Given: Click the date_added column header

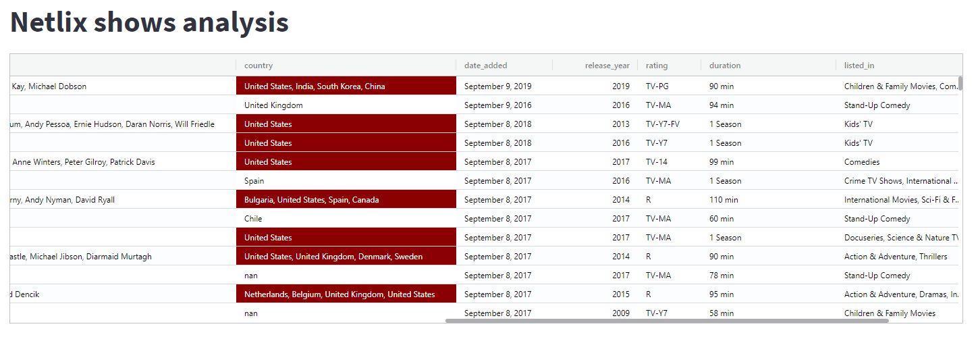Looking at the screenshot, I should pyautogui.click(x=485, y=66).
